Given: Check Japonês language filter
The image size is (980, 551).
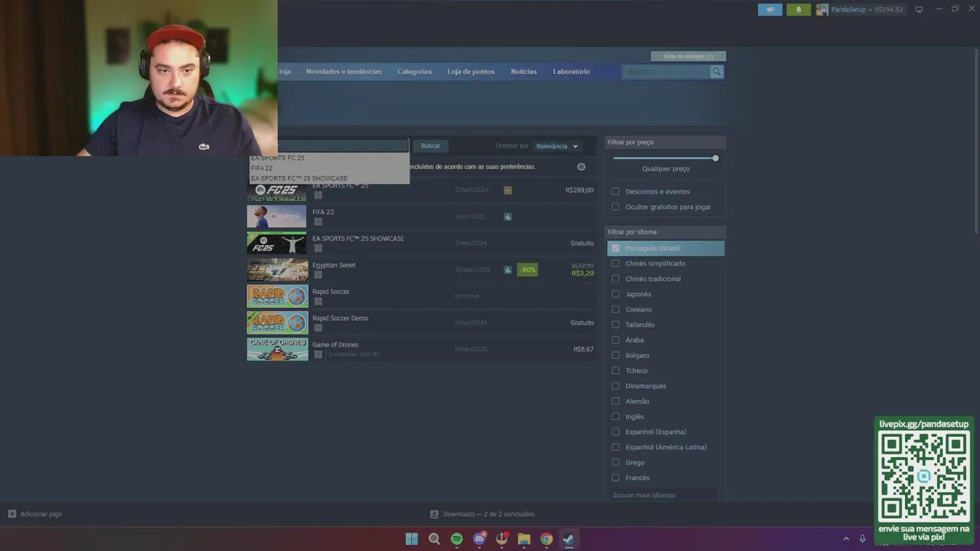Looking at the screenshot, I should coord(616,294).
